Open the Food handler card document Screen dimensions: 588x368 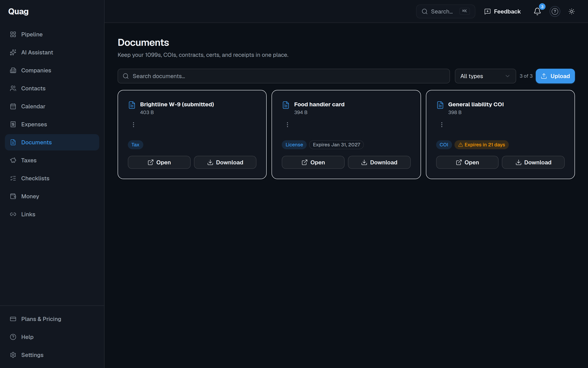tap(313, 162)
